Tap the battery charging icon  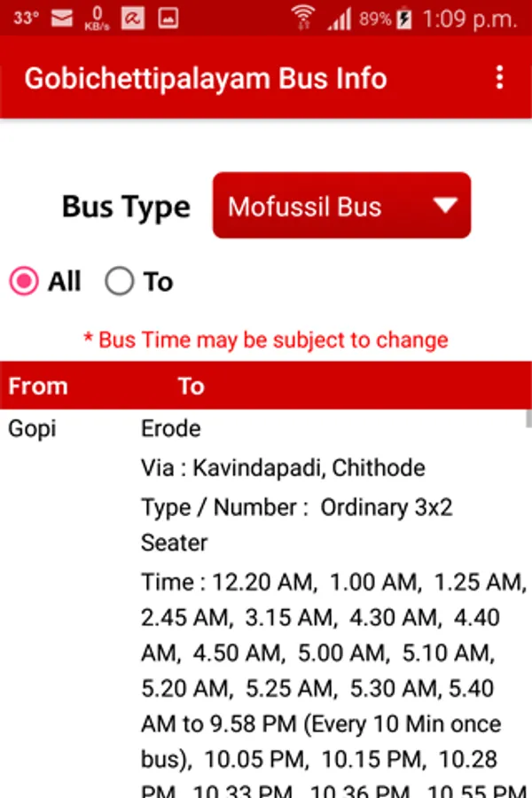pyautogui.click(x=404, y=19)
